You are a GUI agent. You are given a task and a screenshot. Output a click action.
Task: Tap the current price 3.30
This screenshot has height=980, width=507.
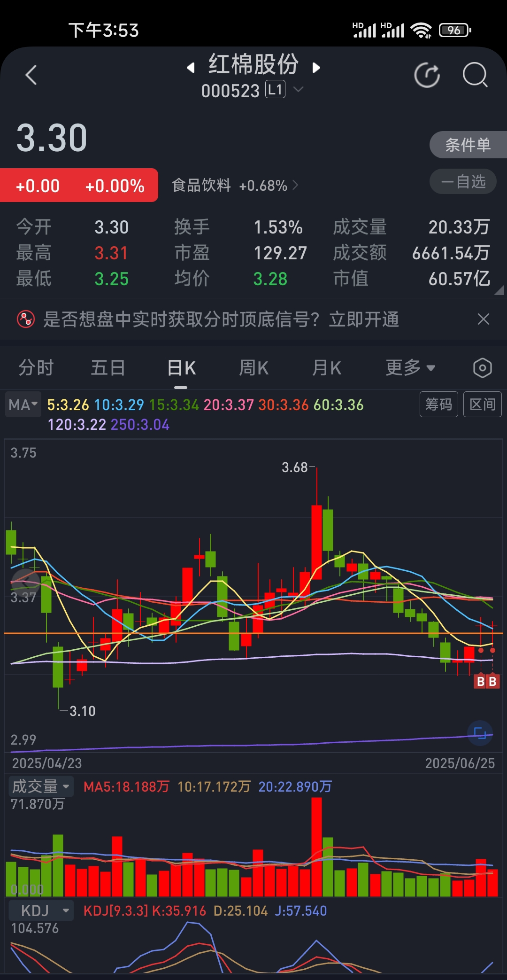pos(52,138)
